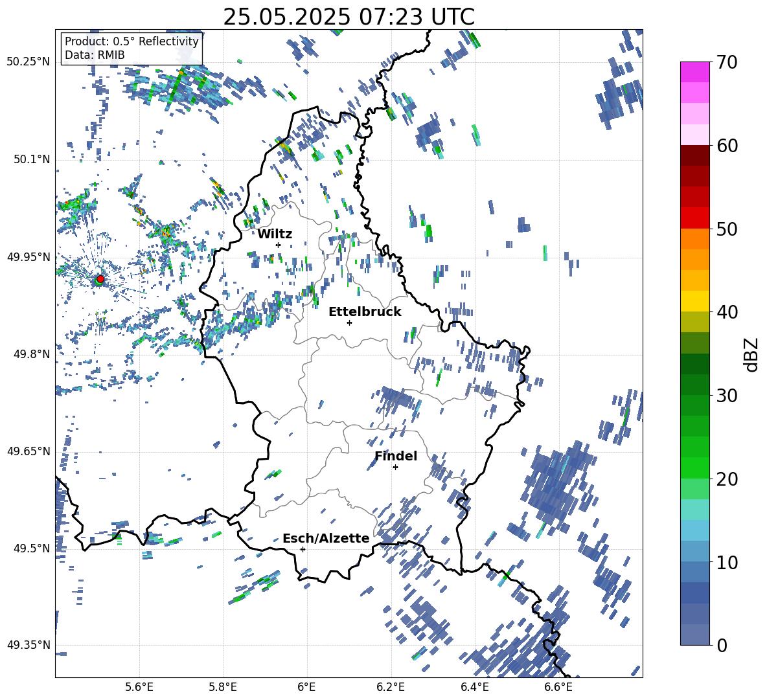Click the colorbar tick value 50
The height and width of the screenshot is (700, 767).
(727, 229)
